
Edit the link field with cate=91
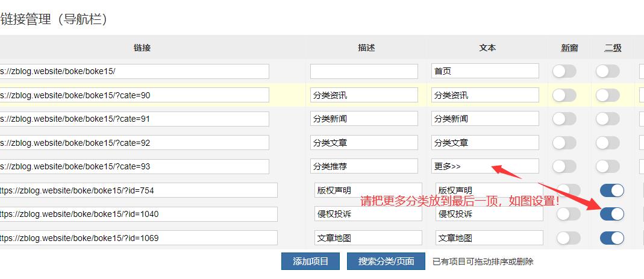pos(134,119)
